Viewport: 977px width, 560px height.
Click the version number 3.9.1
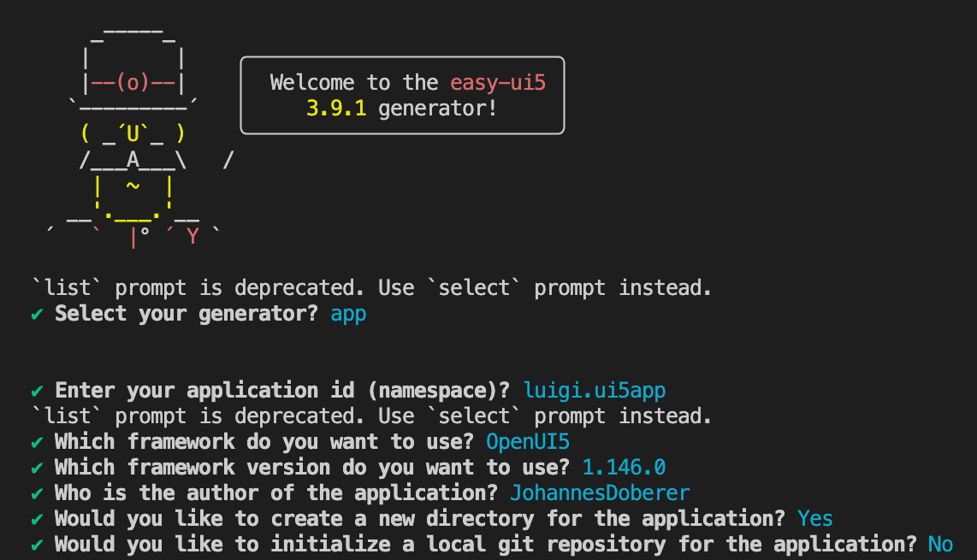(336, 109)
